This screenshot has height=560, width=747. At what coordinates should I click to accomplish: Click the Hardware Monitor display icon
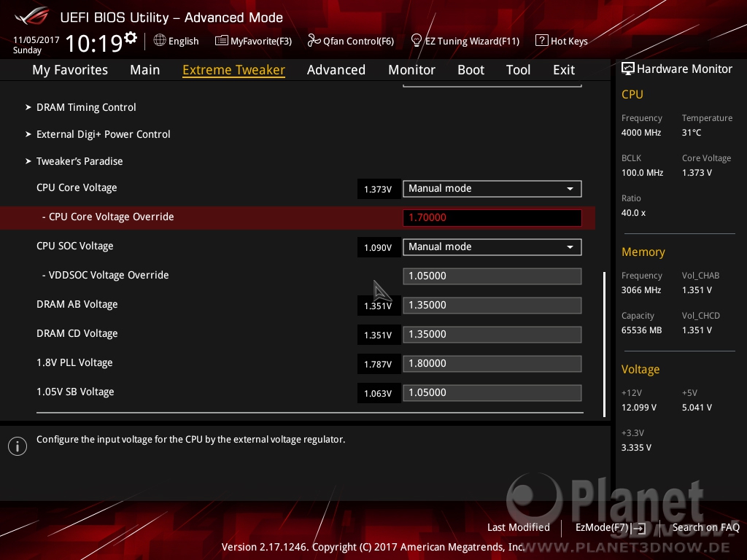[x=628, y=69]
